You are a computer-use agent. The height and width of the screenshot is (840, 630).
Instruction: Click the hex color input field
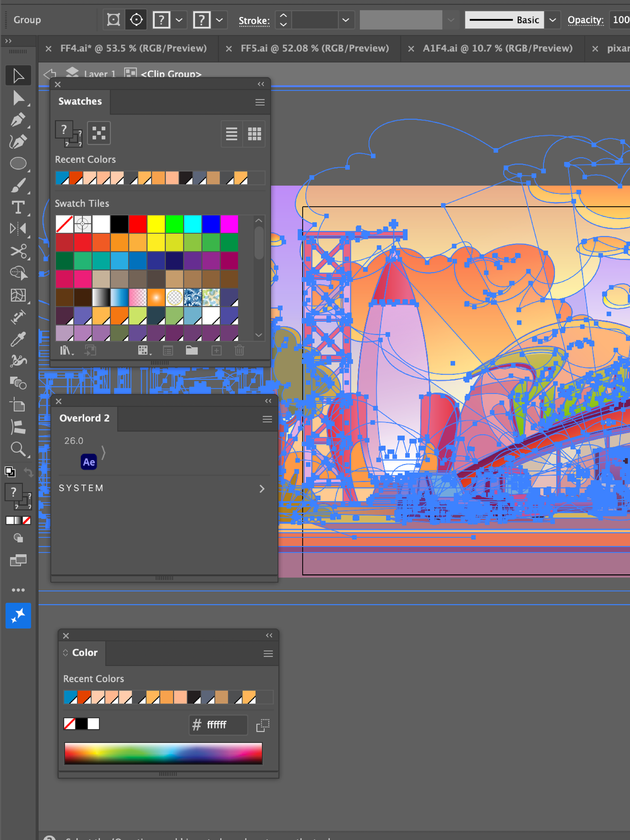point(224,725)
